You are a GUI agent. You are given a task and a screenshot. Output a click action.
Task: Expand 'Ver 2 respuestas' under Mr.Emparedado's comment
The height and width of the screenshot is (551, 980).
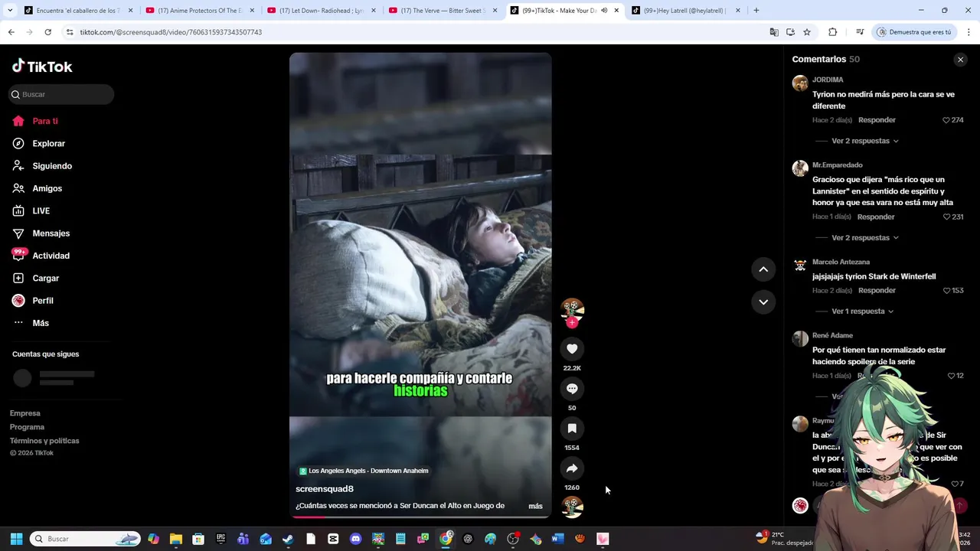pyautogui.click(x=865, y=238)
